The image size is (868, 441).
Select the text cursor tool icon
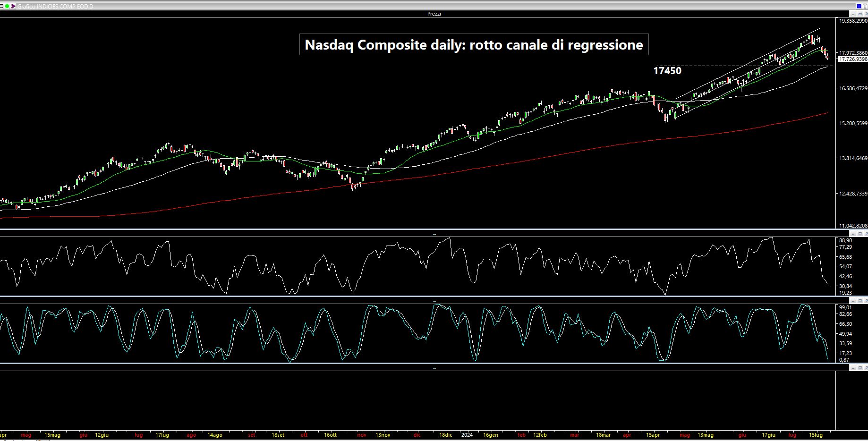[865, 6]
